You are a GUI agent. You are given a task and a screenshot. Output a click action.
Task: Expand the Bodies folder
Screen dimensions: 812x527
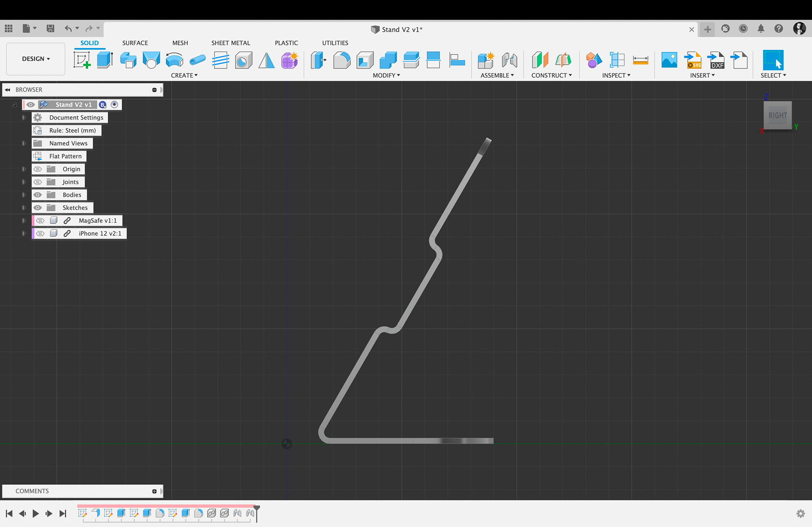tap(24, 195)
